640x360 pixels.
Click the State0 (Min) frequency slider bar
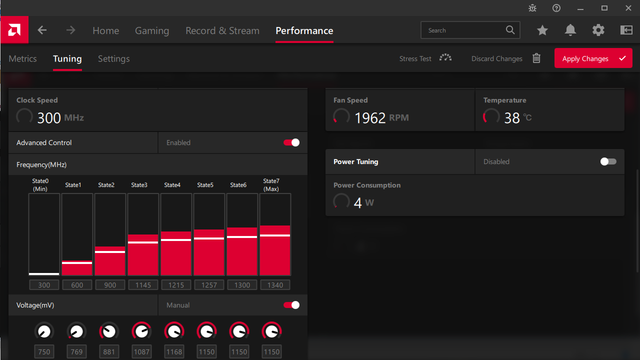click(44, 234)
